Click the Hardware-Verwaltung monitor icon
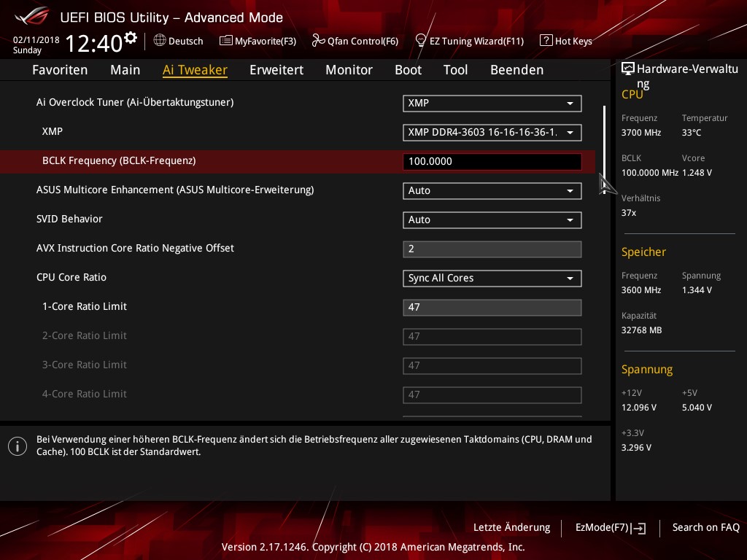 [628, 69]
